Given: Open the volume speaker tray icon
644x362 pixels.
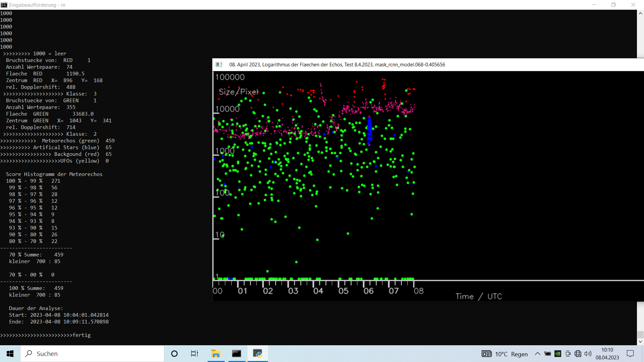Looking at the screenshot, I should [588, 354].
